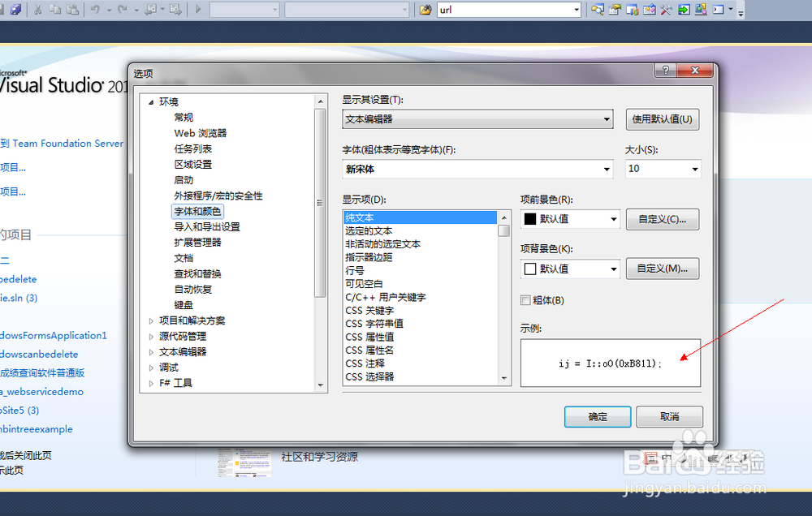Screen dimensions: 812x516
Task: Open the Properties Window toolbar icon
Action: coord(615,9)
